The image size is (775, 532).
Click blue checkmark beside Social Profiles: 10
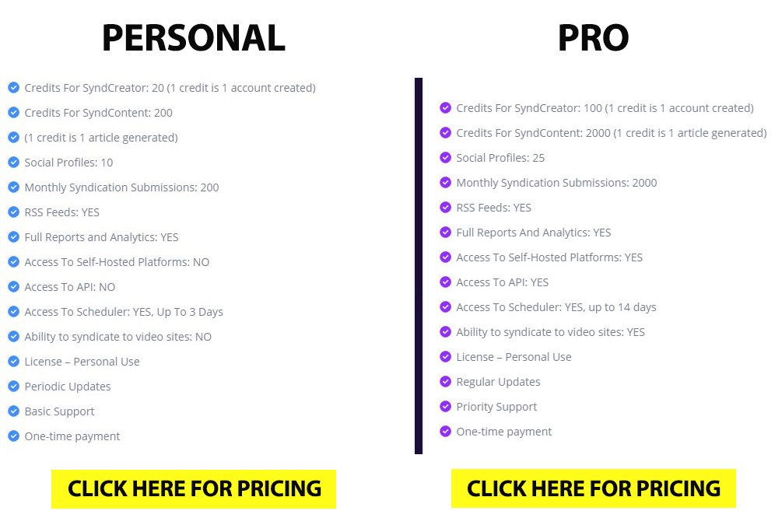pos(13,163)
